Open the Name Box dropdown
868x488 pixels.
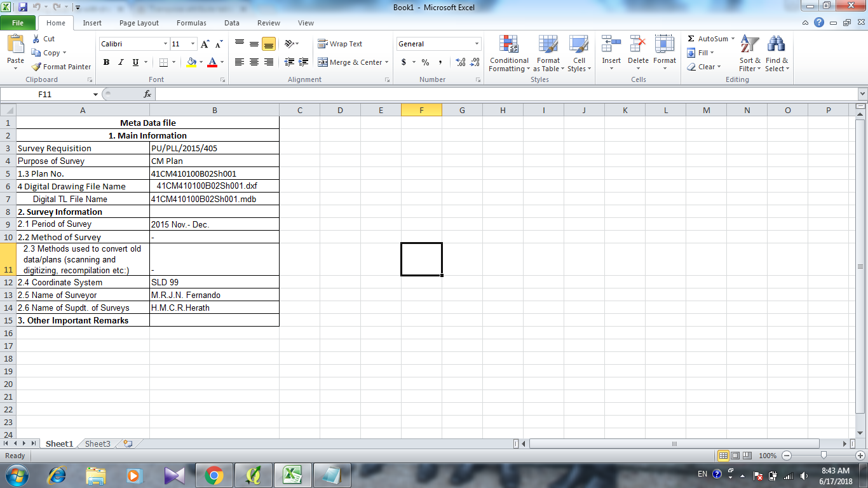(96, 94)
